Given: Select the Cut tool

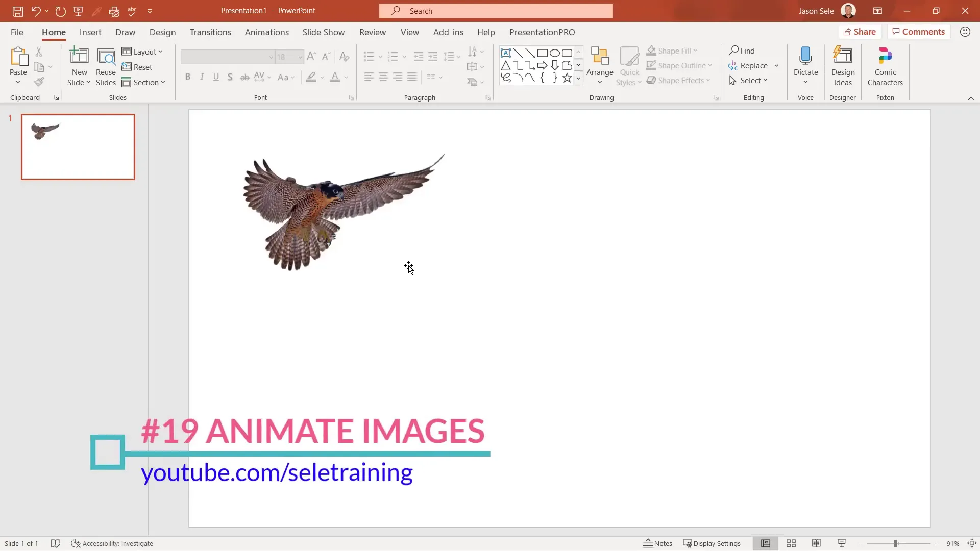Looking at the screenshot, I should pos(39,52).
